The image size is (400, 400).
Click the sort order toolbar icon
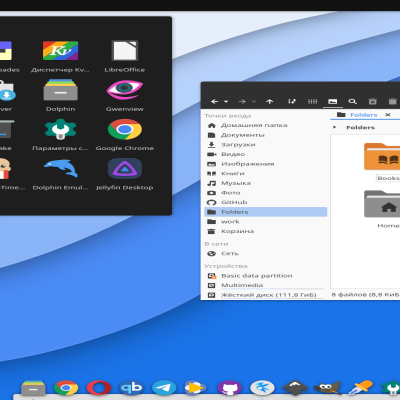click(x=292, y=101)
